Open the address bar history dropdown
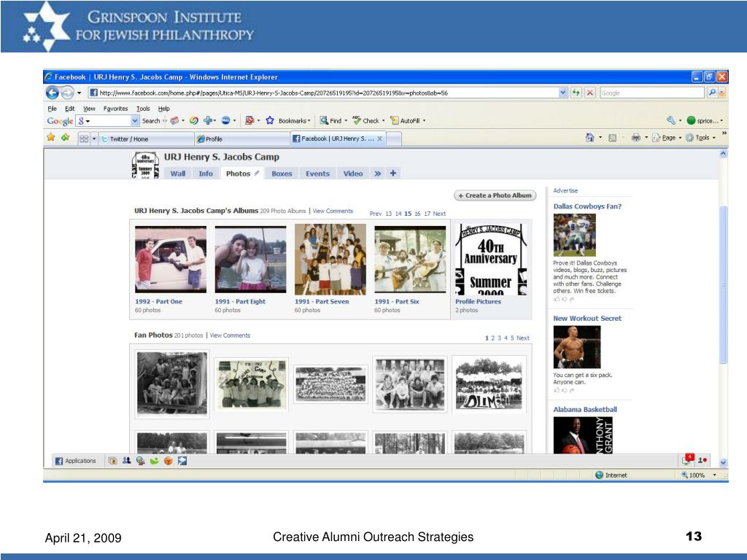 (562, 93)
